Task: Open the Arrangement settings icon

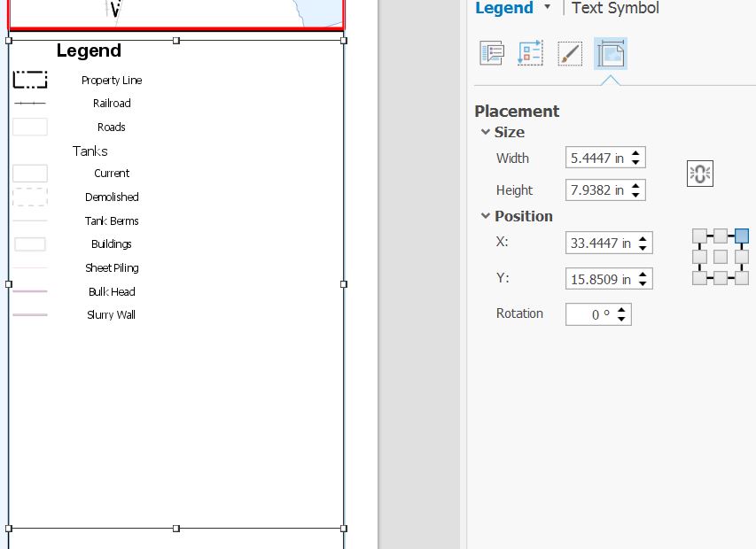Action: [530, 52]
